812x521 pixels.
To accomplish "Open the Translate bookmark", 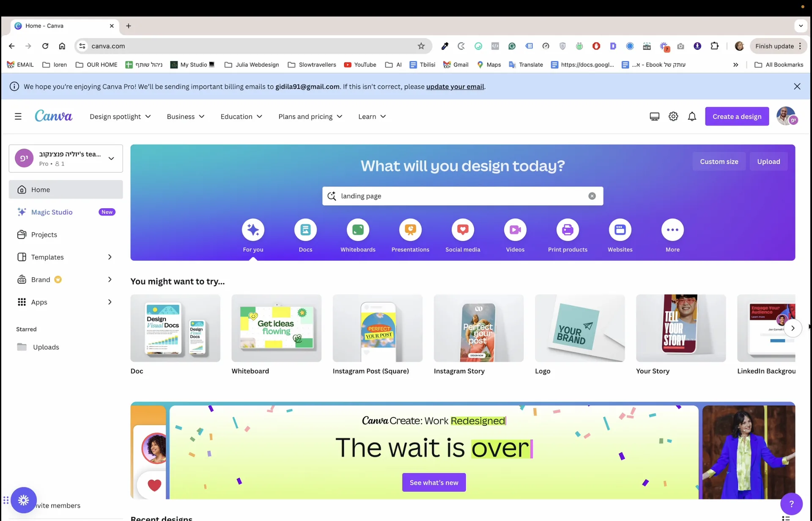I will [x=526, y=65].
